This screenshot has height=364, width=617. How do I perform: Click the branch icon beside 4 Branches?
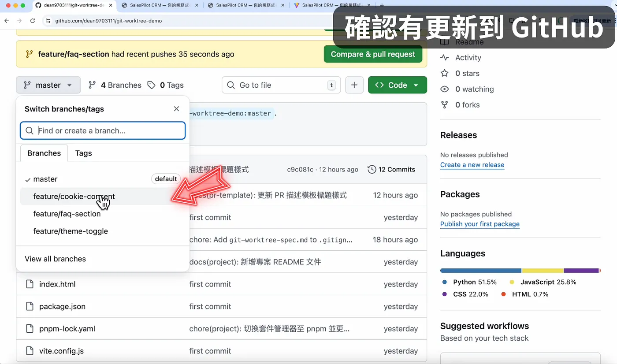(x=92, y=85)
